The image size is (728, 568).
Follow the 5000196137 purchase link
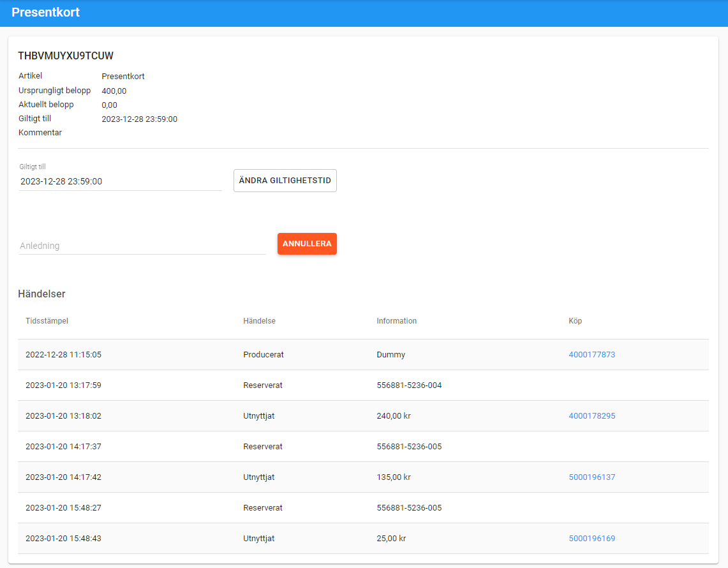(591, 477)
